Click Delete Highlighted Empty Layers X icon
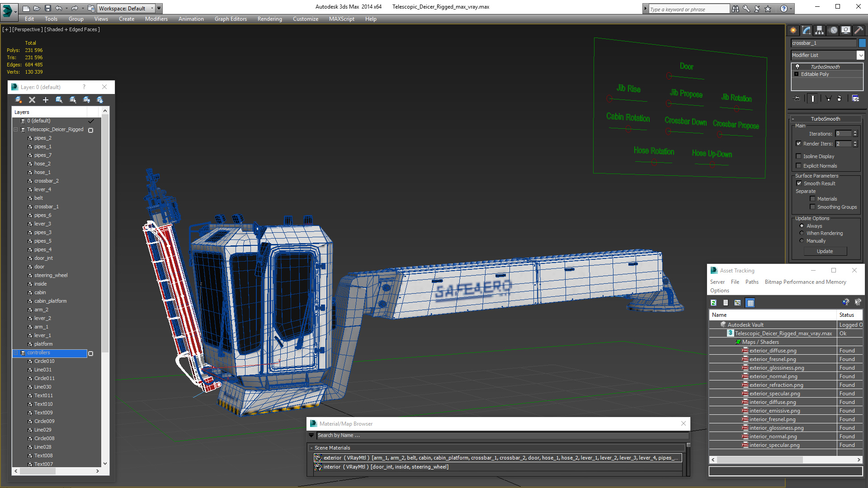This screenshot has height=488, width=868. (32, 100)
